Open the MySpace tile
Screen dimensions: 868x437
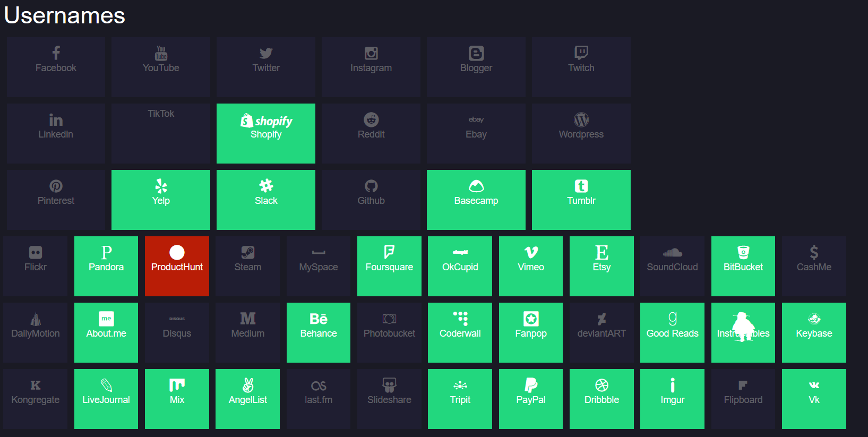click(319, 266)
